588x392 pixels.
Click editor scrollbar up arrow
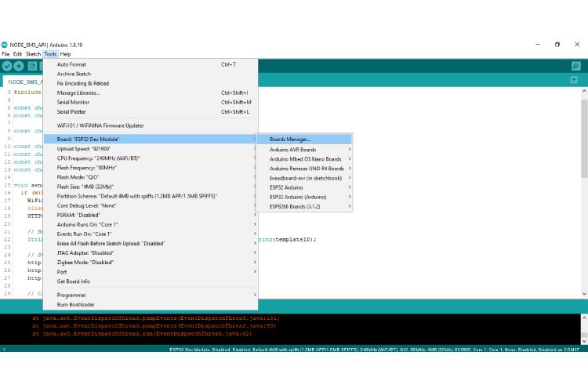(x=584, y=91)
